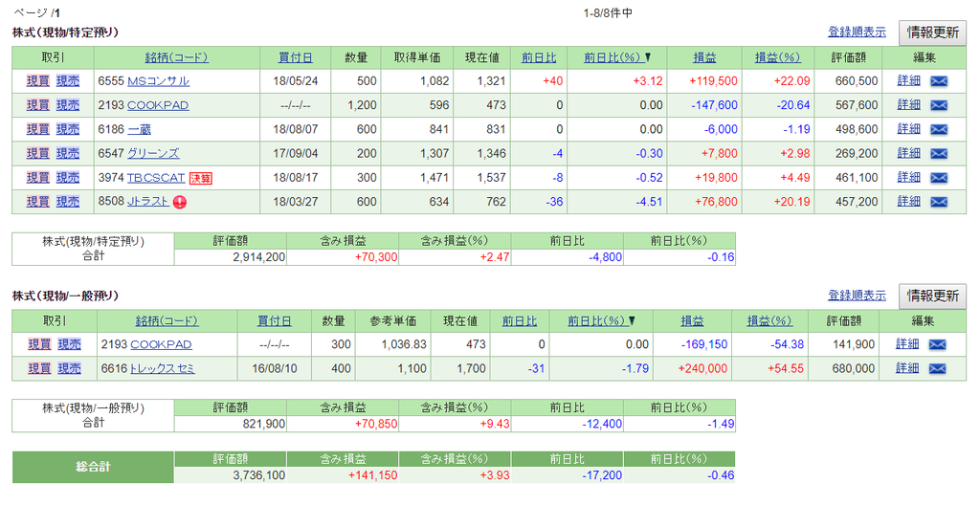Click 現買 for COOKPAD with 300 shares
The height and width of the screenshot is (505, 980).
click(39, 344)
